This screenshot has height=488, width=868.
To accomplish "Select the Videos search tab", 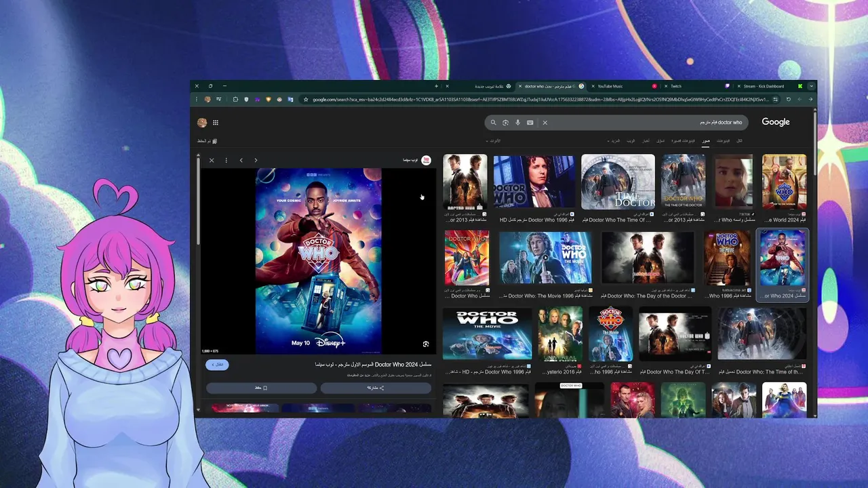I will [724, 141].
